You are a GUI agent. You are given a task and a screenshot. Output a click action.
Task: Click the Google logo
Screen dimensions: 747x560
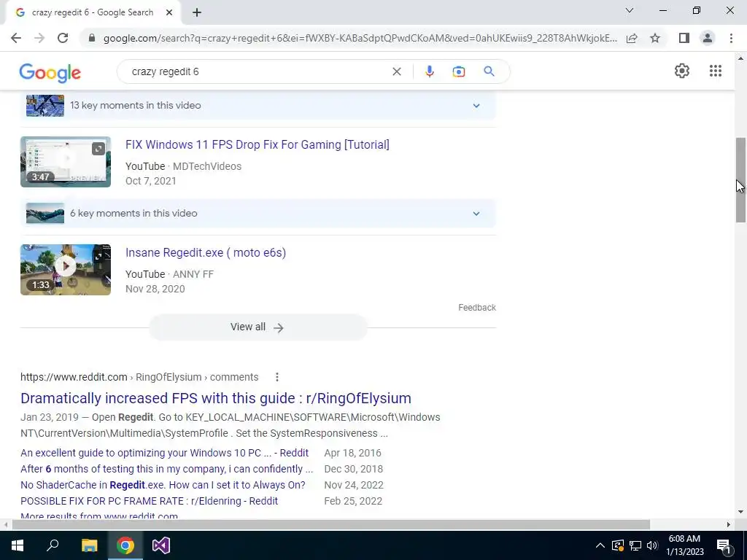[x=50, y=72]
